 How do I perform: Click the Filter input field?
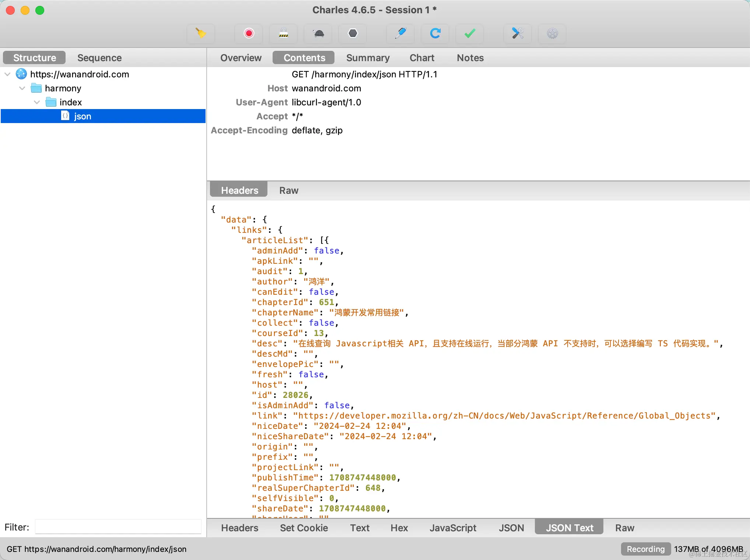pyautogui.click(x=118, y=527)
